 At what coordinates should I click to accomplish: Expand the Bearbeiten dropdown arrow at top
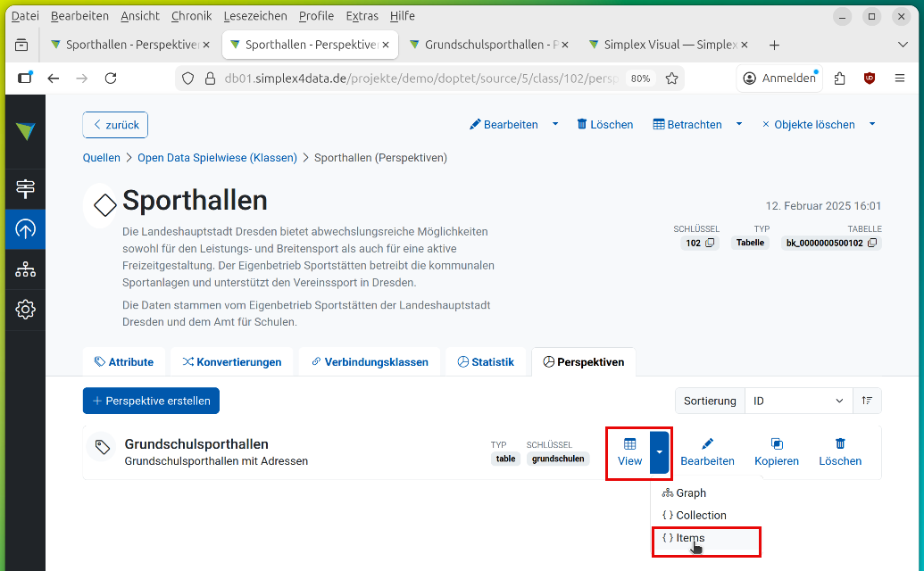coord(555,125)
